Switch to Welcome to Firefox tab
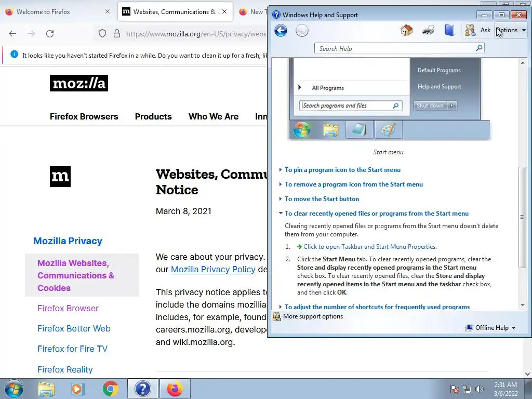532x399 pixels. pos(57,12)
